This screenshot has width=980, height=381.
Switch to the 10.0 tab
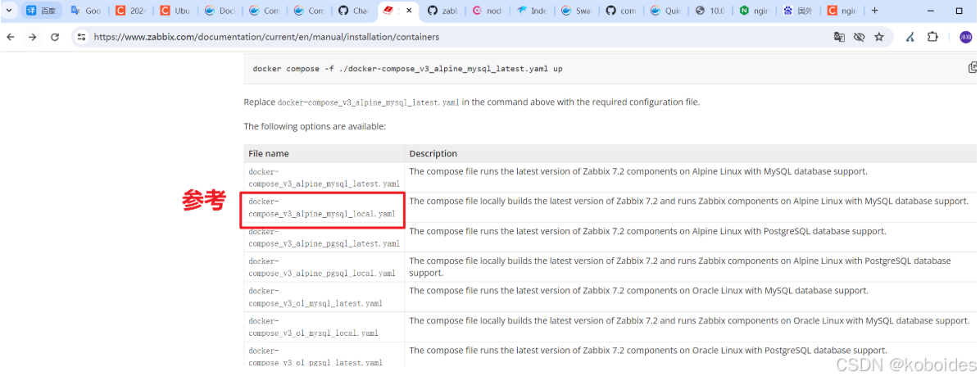(710, 11)
